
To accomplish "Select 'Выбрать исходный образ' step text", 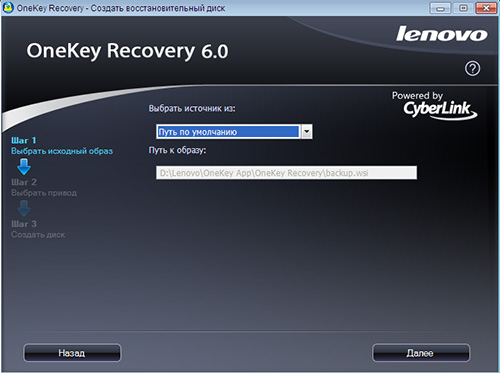I will pyautogui.click(x=62, y=151).
